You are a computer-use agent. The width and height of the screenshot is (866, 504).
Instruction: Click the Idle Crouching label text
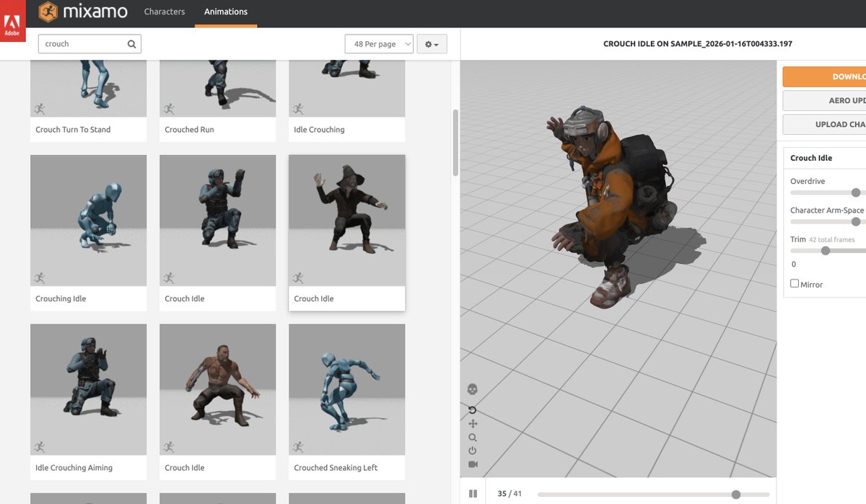(319, 130)
